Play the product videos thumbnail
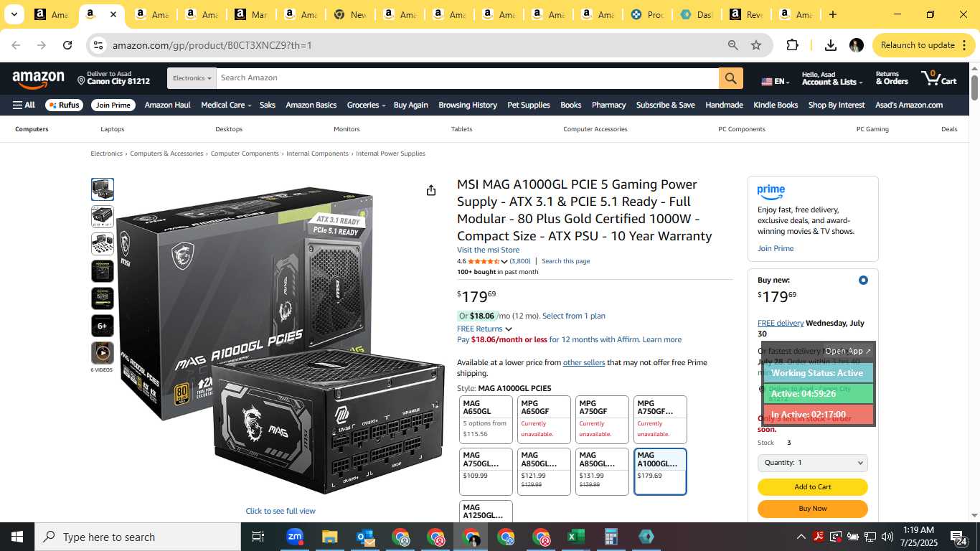980x551 pixels. coord(103,353)
